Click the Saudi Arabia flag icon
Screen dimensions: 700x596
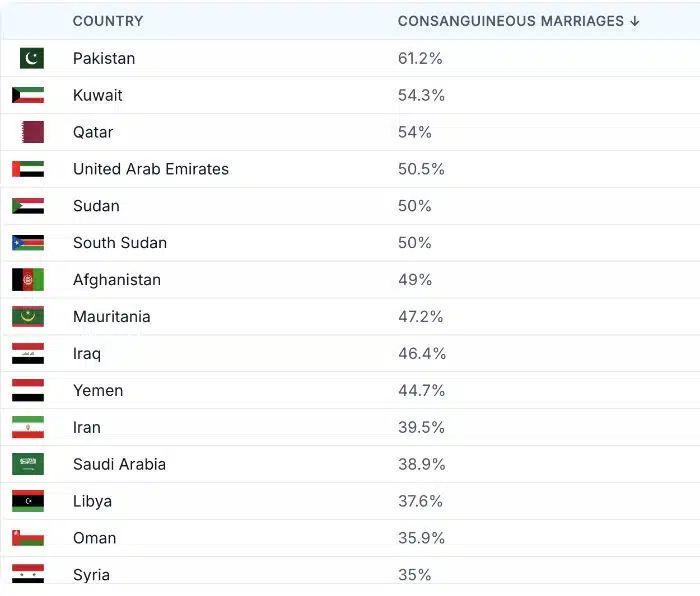pos(28,464)
